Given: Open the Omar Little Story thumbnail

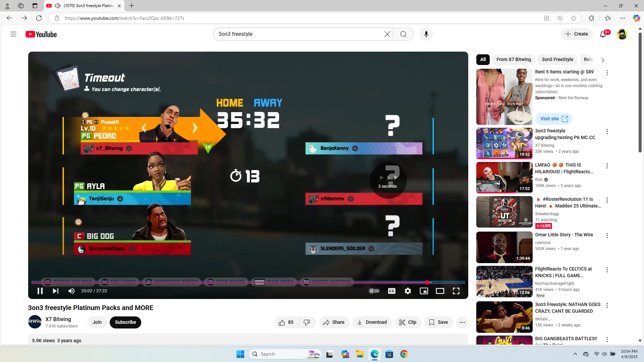Looking at the screenshot, I should tap(504, 247).
